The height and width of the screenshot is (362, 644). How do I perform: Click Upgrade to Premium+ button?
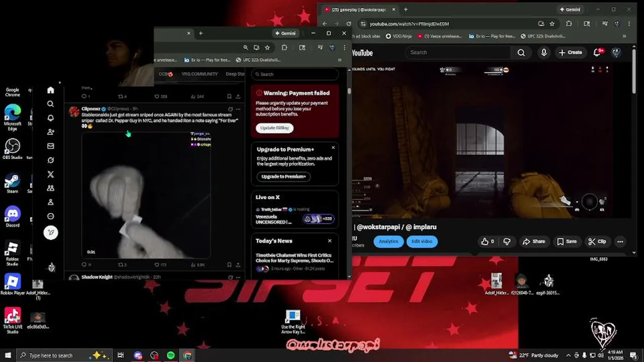point(284,176)
